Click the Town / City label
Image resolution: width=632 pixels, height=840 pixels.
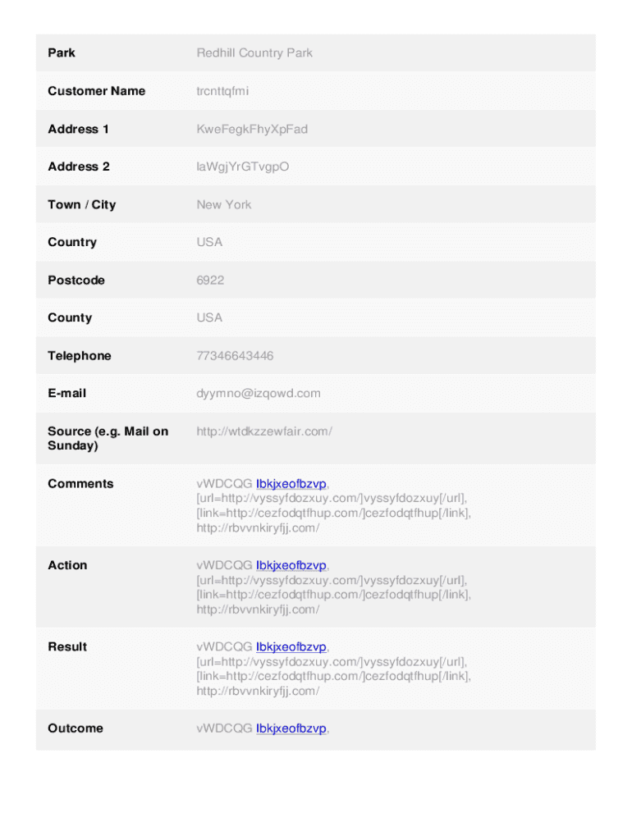point(82,204)
